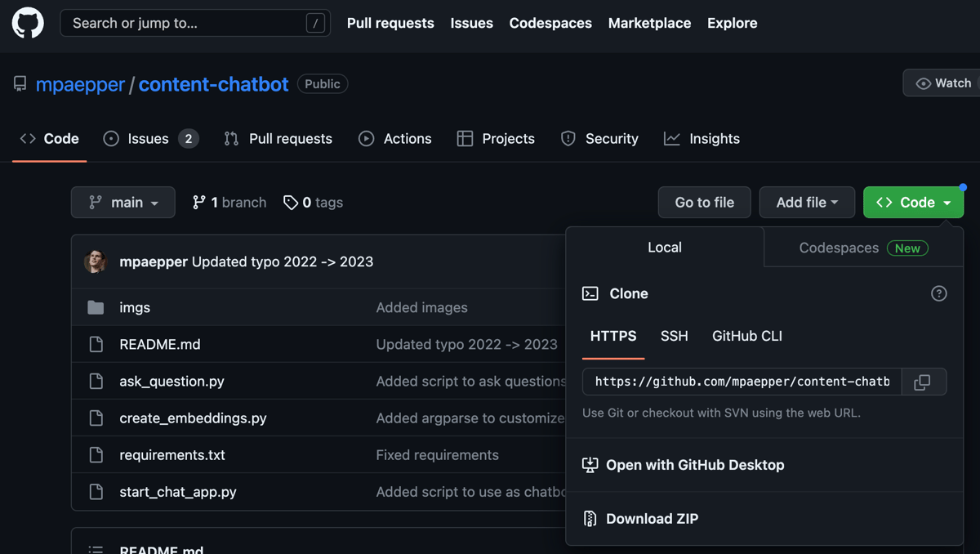The height and width of the screenshot is (554, 980).
Task: Click the git branch icon near 1 branch
Action: (198, 202)
